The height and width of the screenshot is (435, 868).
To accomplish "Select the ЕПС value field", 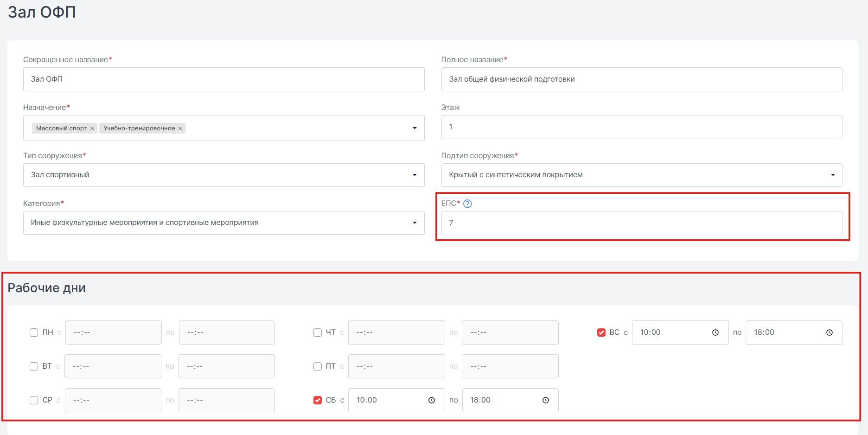I will [x=642, y=223].
